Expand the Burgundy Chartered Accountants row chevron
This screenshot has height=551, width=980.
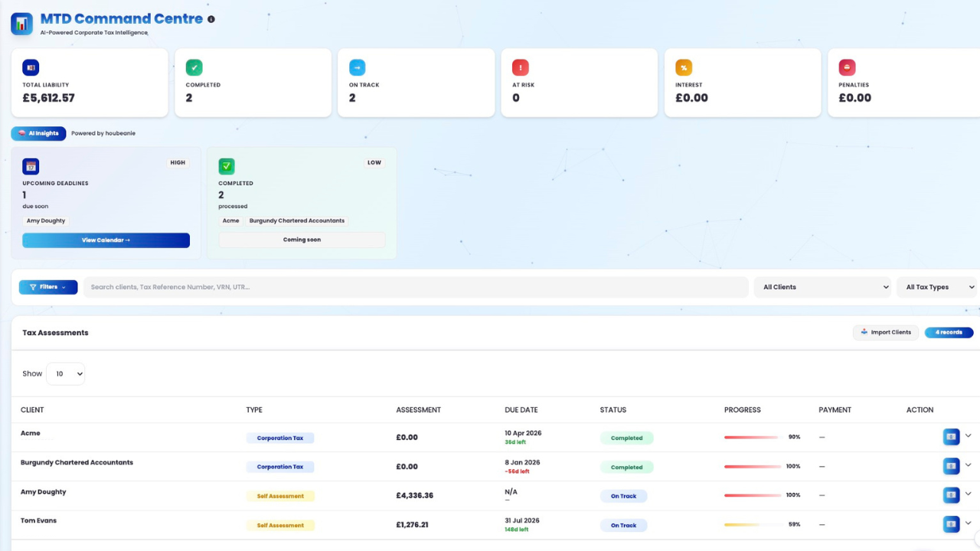pos(969,465)
